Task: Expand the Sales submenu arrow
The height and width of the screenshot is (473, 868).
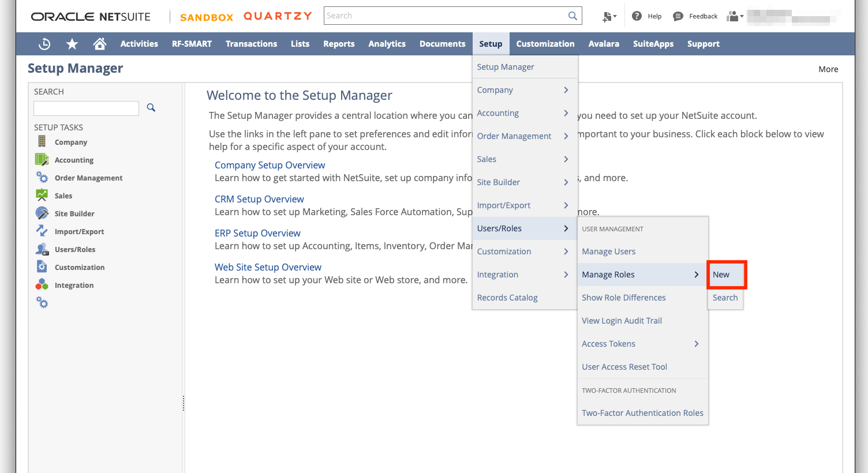Action: [566, 159]
